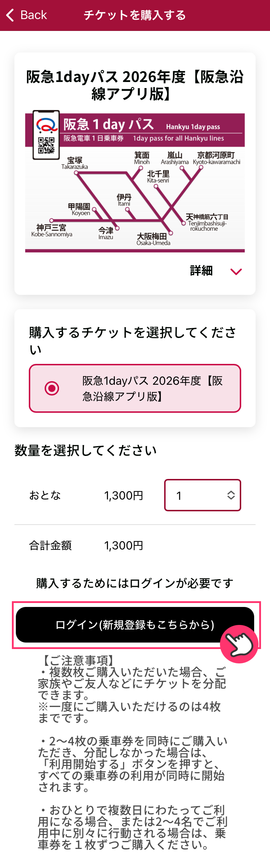This screenshot has width=270, height=868.
Task: Click the pointing hand cursor icon
Action: (x=239, y=644)
